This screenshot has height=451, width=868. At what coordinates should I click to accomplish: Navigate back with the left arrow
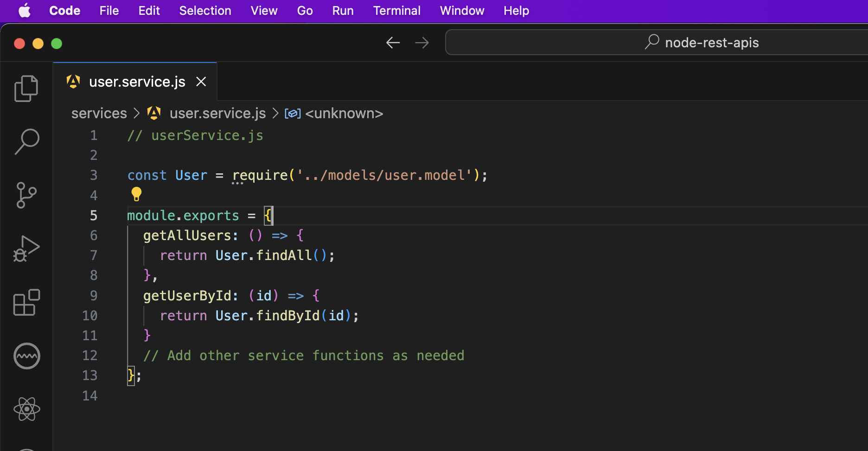click(393, 43)
